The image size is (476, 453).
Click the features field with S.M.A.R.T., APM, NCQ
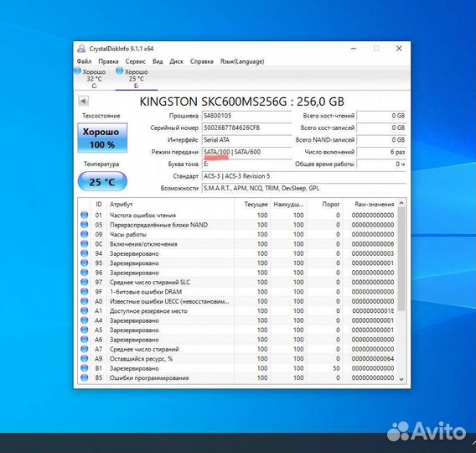coord(304,189)
